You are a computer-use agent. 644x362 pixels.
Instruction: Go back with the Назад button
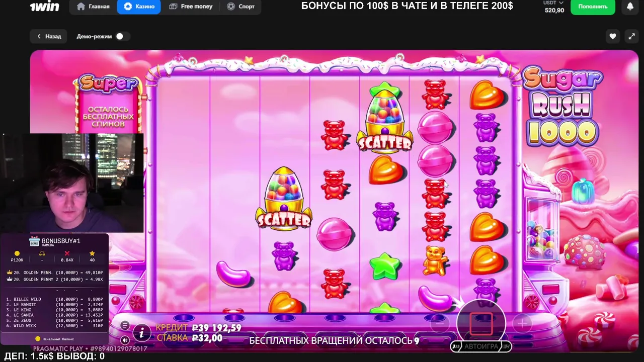pos(49,36)
